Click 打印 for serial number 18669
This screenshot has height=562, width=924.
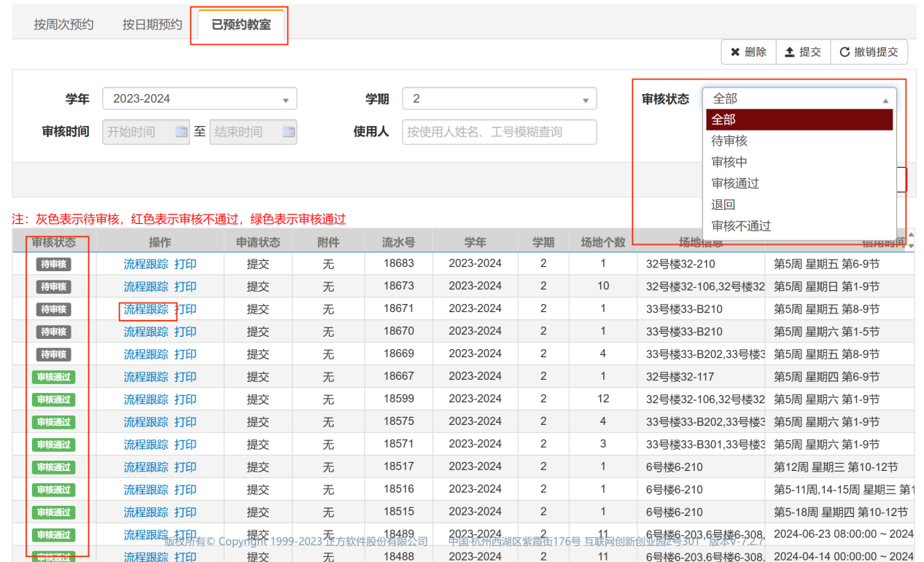[185, 354]
